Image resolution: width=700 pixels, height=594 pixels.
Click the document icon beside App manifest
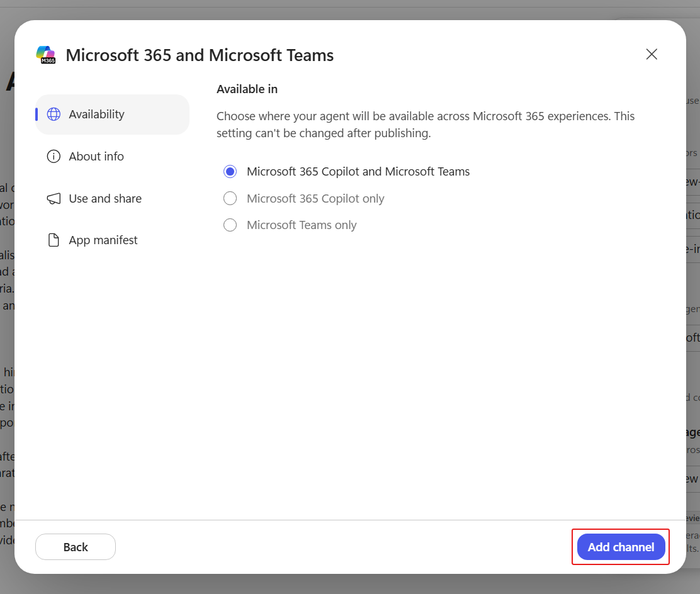[54, 240]
